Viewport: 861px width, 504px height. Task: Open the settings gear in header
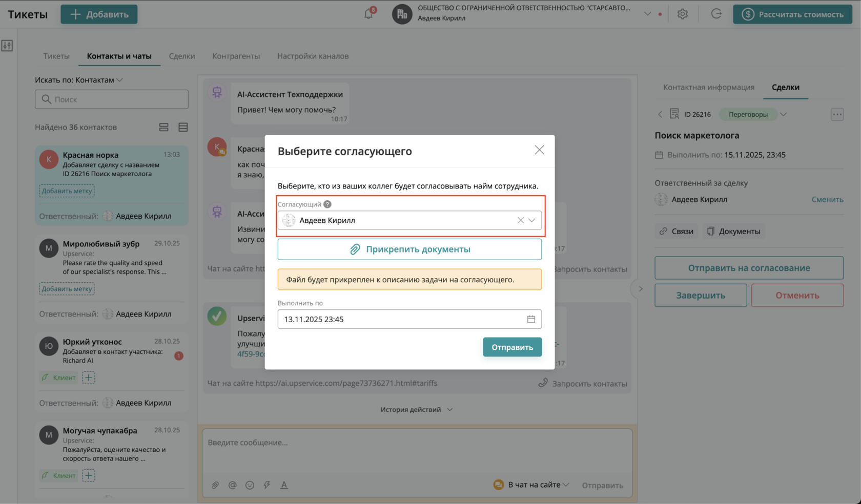pos(682,14)
